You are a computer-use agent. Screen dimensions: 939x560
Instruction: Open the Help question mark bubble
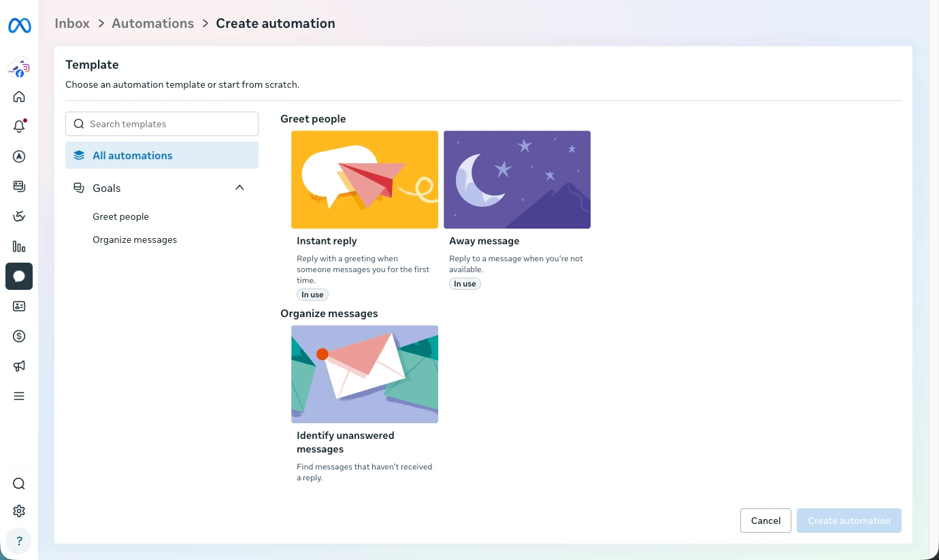18,541
